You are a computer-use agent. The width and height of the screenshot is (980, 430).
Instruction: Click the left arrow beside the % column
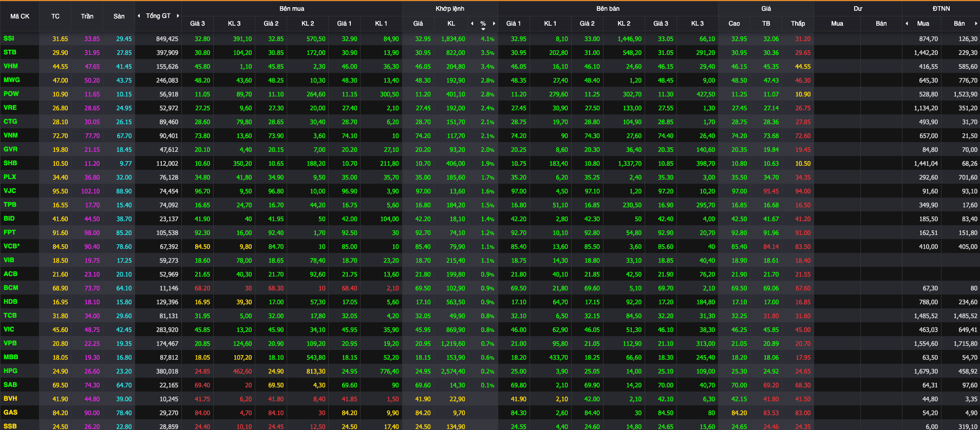point(473,24)
